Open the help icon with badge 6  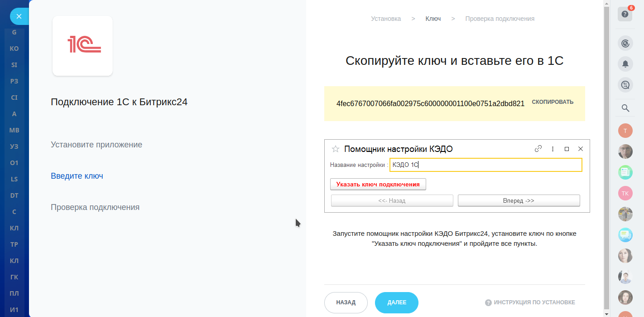click(x=625, y=14)
